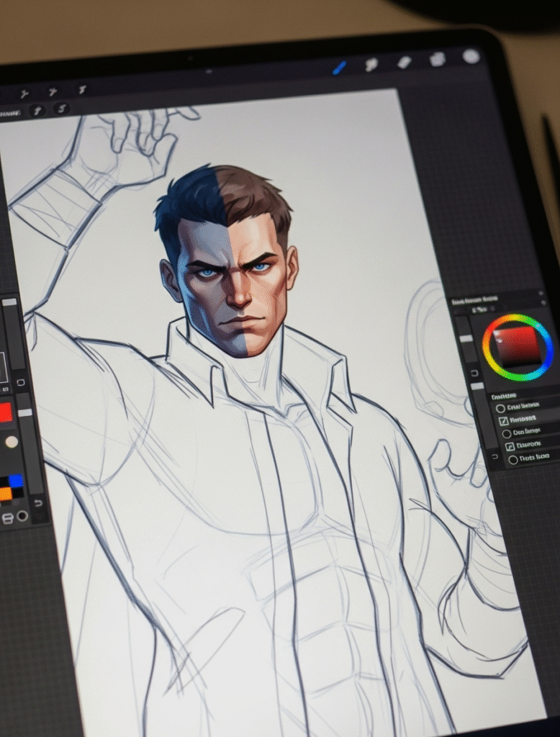Choose the red swatch in left panel
The height and width of the screenshot is (737, 560).
pos(5,412)
